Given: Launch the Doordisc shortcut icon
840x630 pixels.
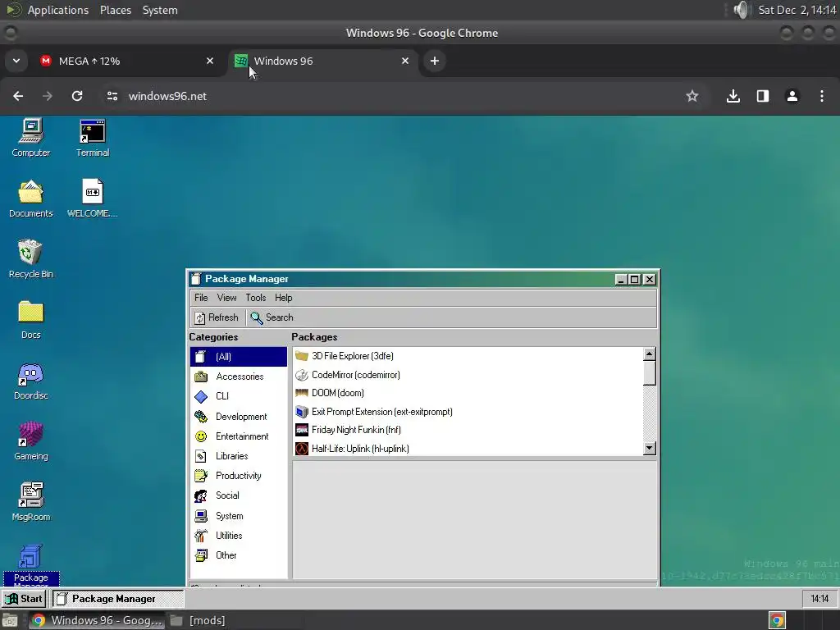Looking at the screenshot, I should 31,381.
